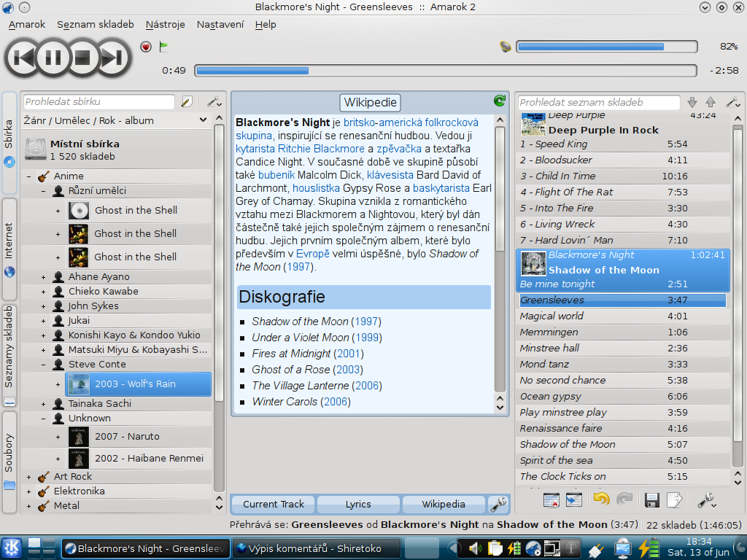Image resolution: width=747 pixels, height=560 pixels.
Task: Select the Deep Purple In Rock album cover
Action: click(533, 124)
